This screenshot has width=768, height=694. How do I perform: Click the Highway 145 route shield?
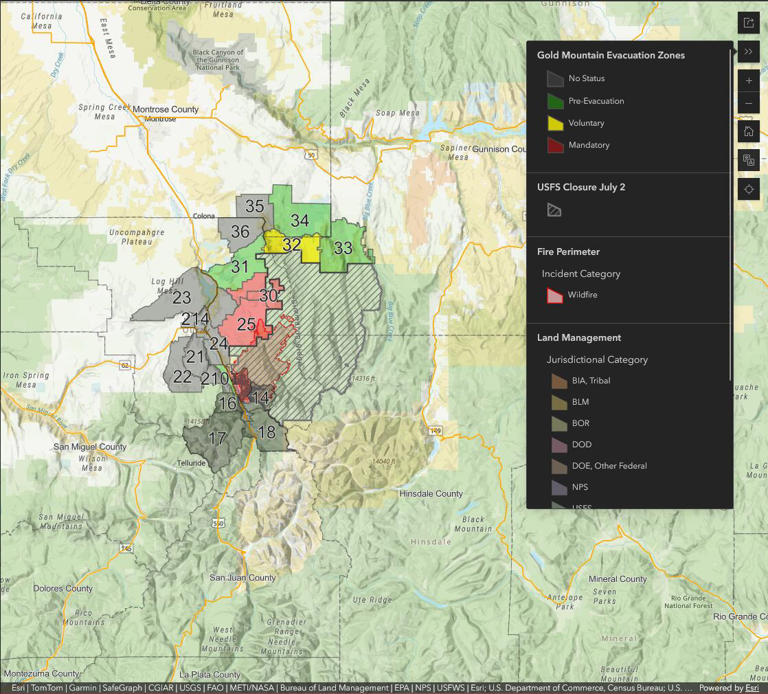(126, 548)
